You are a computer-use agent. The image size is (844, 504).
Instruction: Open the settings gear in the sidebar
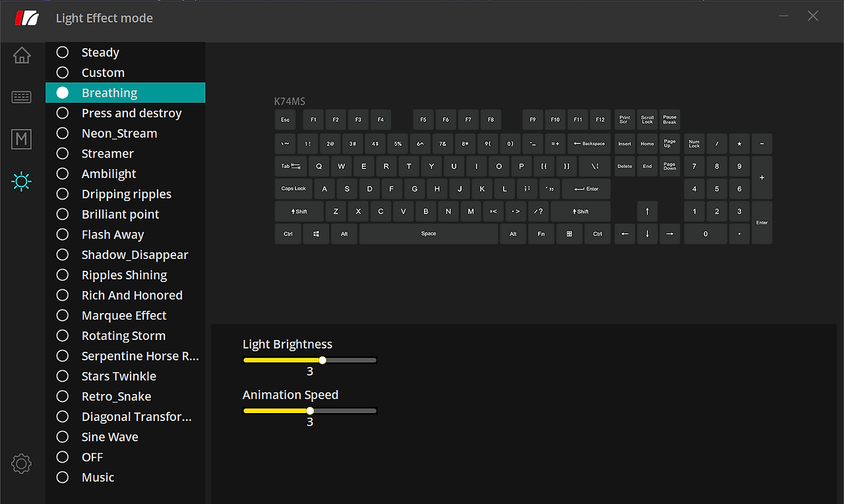[x=22, y=464]
